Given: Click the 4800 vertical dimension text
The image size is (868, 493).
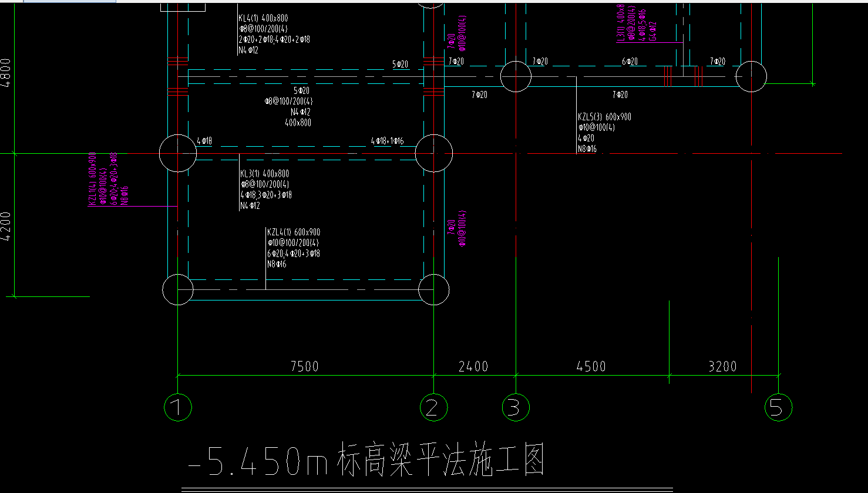Looking at the screenshot, I should (6, 73).
